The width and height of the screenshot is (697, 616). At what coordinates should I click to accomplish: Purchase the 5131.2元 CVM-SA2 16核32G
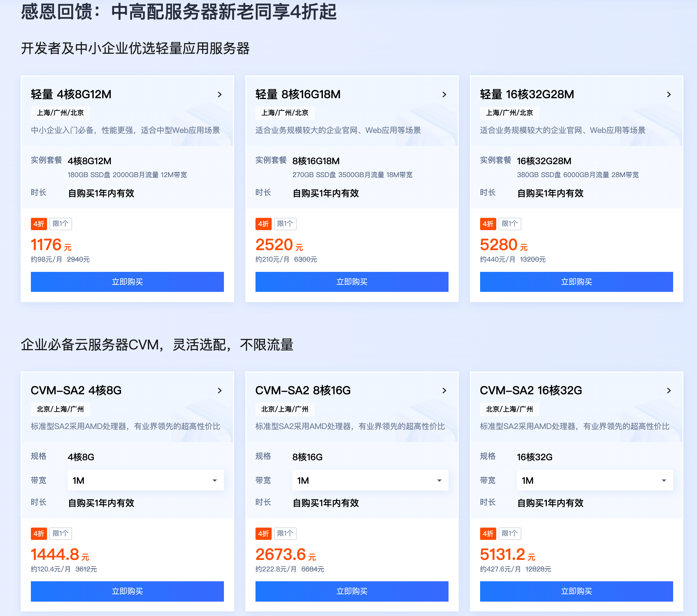pyautogui.click(x=577, y=591)
